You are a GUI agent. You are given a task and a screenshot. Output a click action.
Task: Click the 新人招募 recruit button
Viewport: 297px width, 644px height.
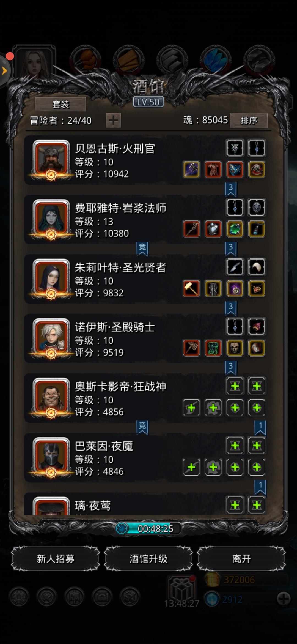pyautogui.click(x=55, y=559)
